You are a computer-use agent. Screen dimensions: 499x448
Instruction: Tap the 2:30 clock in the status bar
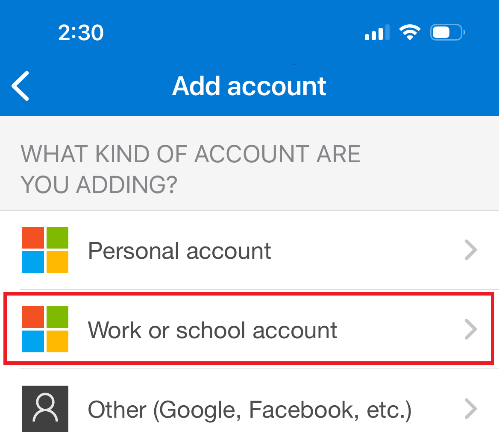81,33
